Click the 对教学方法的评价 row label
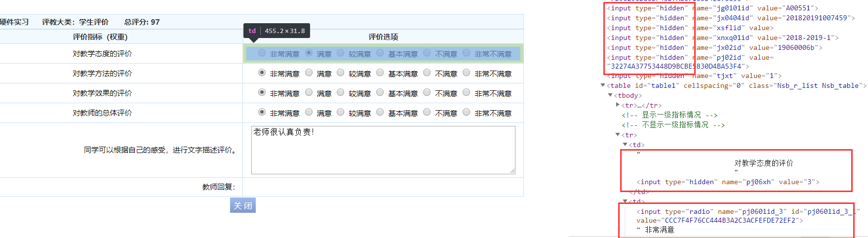Image resolution: width=868 pixels, height=238 pixels. [102, 73]
